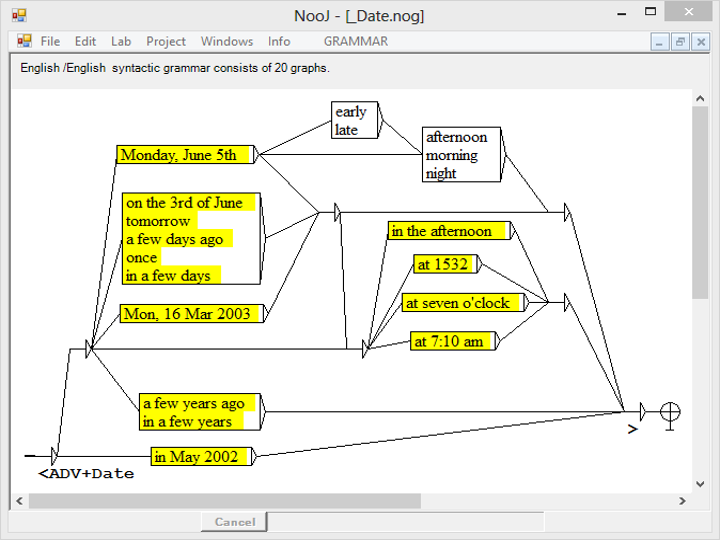Select the 'early late' node box
This screenshot has height=540, width=720.
click(351, 121)
